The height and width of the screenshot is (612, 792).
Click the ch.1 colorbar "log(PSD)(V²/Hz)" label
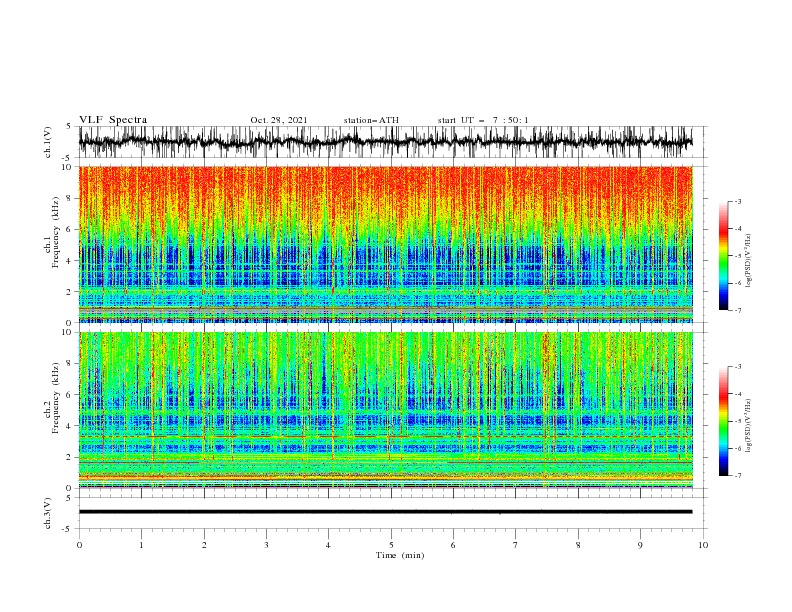pos(748,261)
